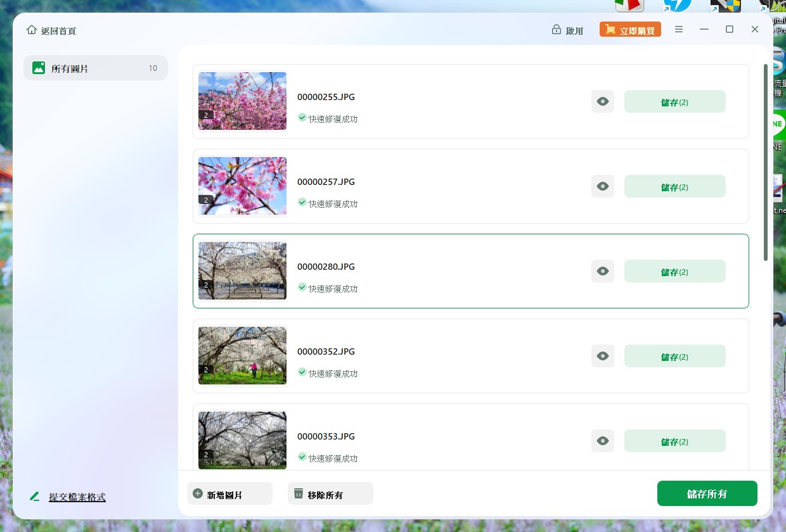Open the 提交檔案格式 link
Screen dimensions: 786x532
click(77, 497)
